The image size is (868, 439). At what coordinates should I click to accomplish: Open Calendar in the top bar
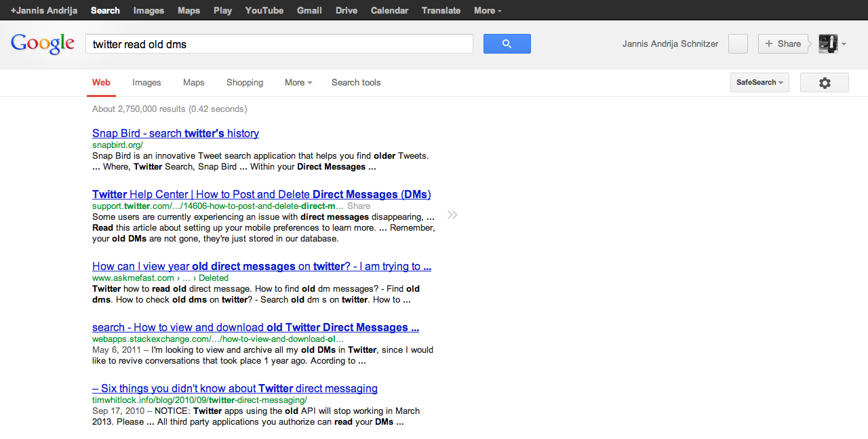coord(389,10)
